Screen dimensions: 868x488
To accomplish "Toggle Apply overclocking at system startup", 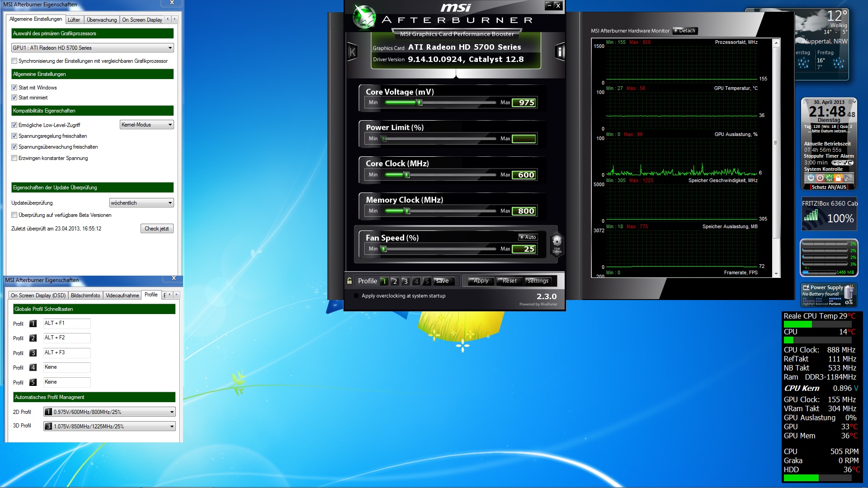I will click(x=356, y=296).
